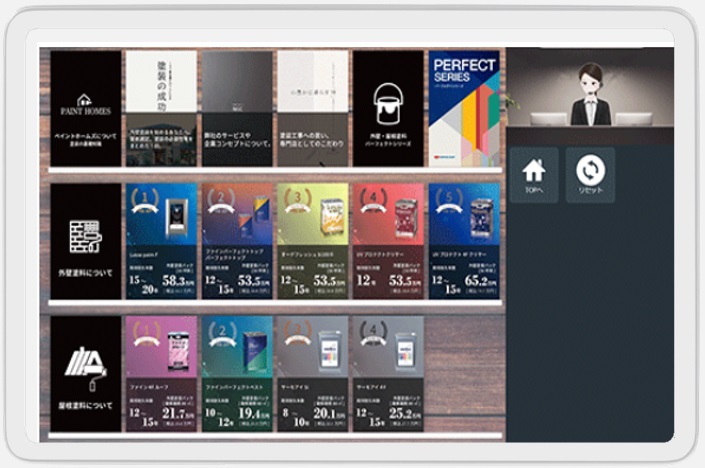Viewport: 705px width, 468px height.
Task: Select rank 1 roof paint priced 21.7万円
Action: (161, 373)
